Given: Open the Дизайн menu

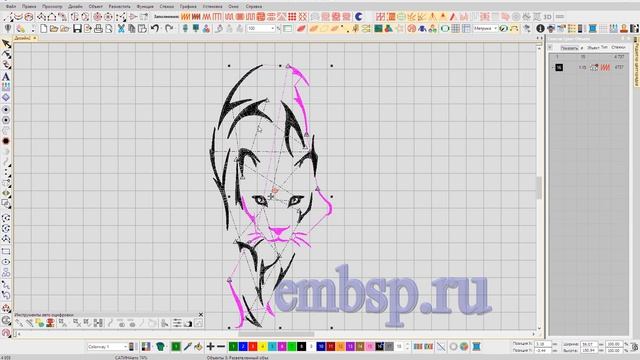Looking at the screenshot, I should (76, 7).
